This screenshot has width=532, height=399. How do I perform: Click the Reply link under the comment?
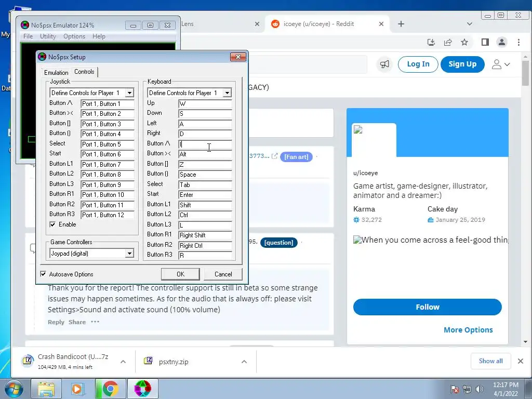[x=56, y=322]
